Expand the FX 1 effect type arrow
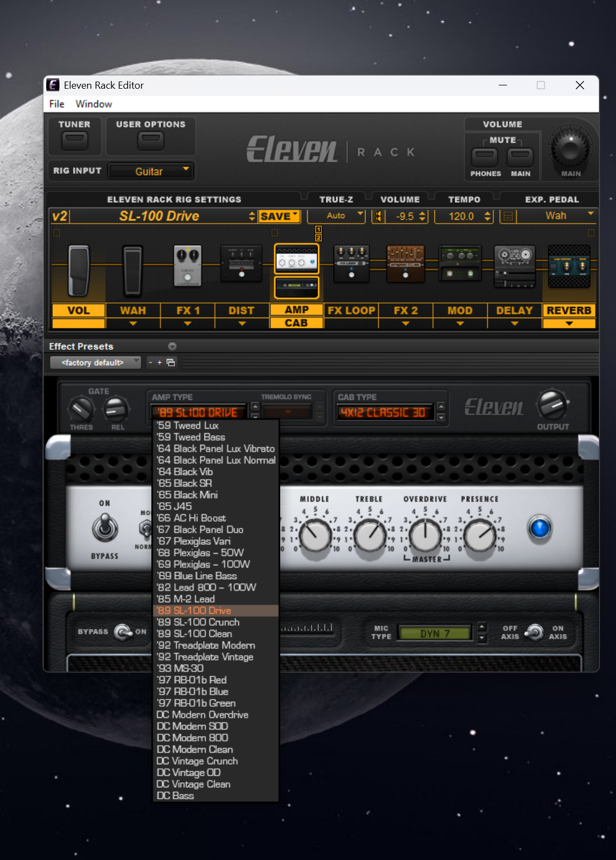616x860 pixels. pos(188,323)
